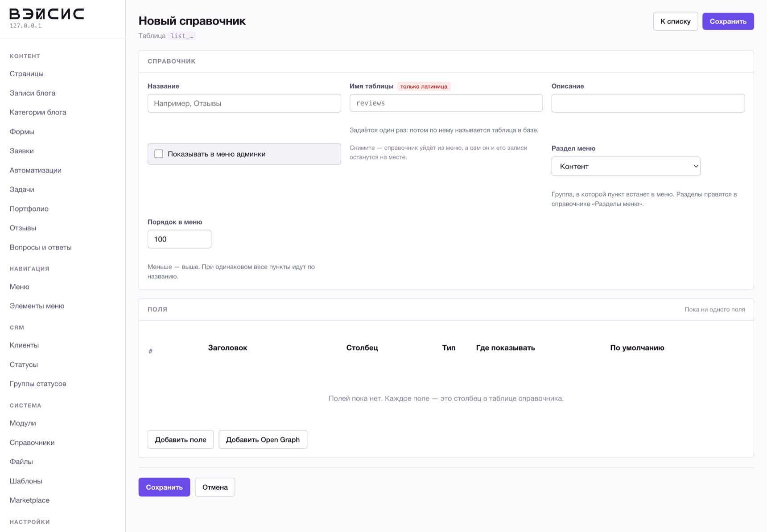Open 'Автоматизации' in sidebar
The width and height of the screenshot is (767, 532).
[36, 170]
